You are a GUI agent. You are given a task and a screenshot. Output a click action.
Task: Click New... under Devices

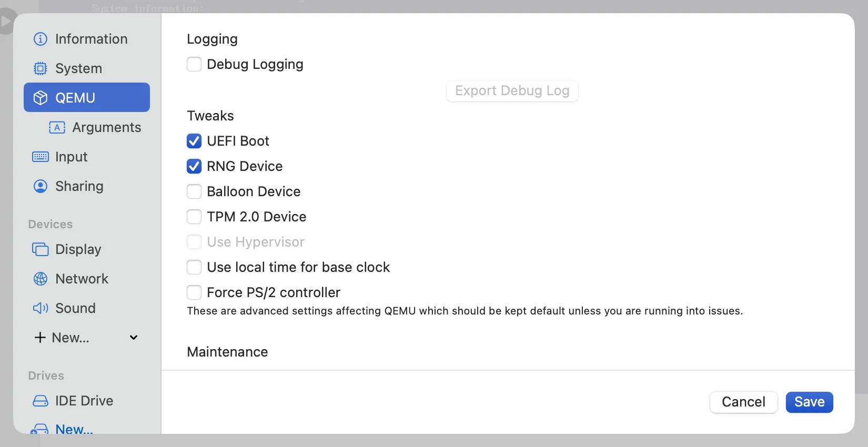point(70,338)
